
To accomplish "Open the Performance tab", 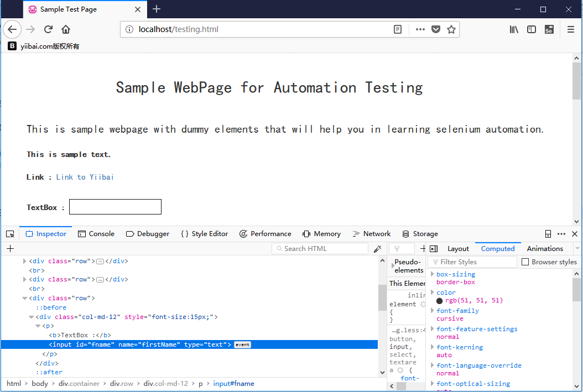I will click(266, 234).
